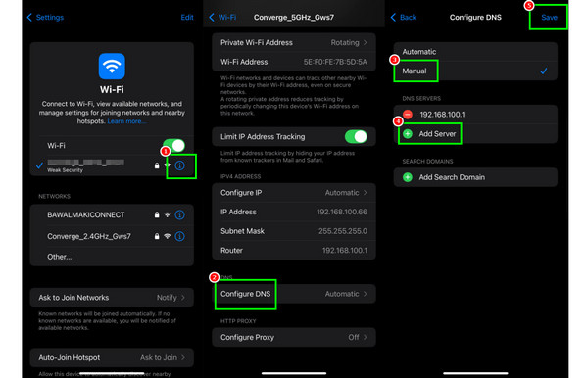Tap signal strength icon for Converge_2.4GHz_Gws7
Viewport: 588px width, 378px height.
168,236
